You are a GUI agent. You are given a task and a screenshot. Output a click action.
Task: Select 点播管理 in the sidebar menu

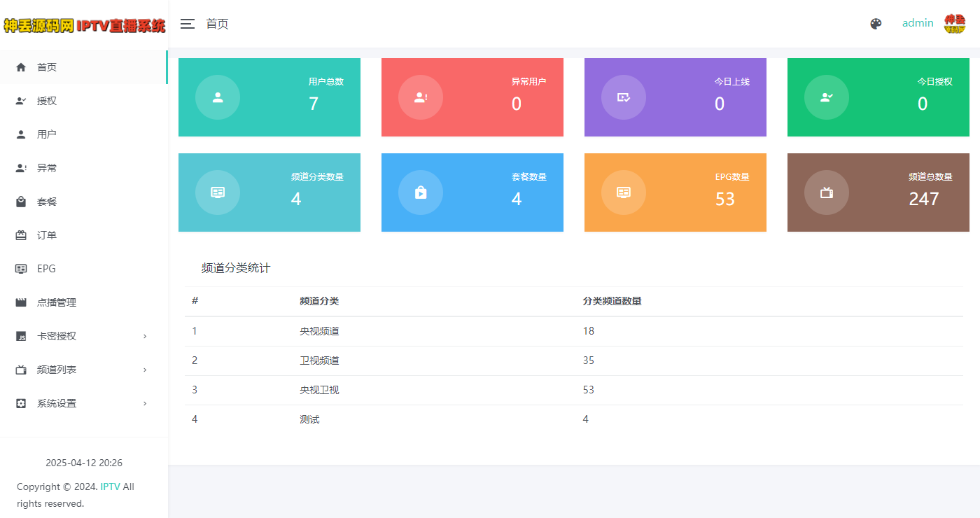point(57,302)
